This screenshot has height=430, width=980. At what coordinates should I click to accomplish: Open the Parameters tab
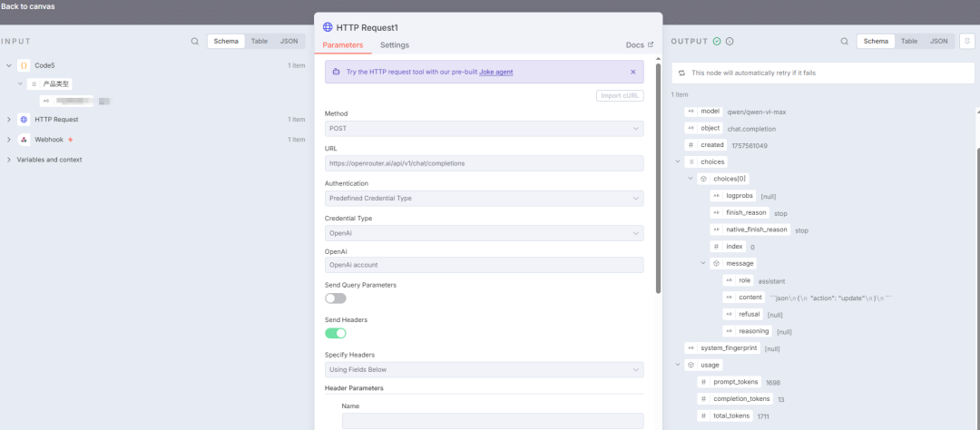click(342, 45)
